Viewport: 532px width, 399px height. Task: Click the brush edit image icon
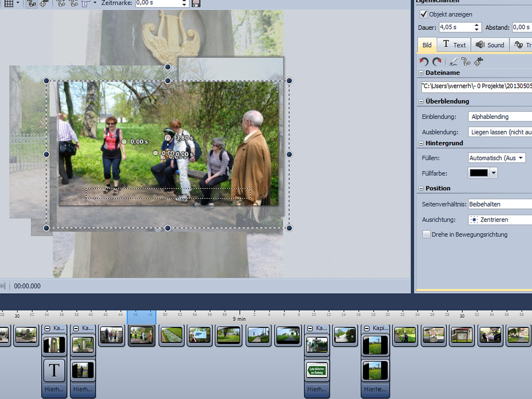pos(453,61)
